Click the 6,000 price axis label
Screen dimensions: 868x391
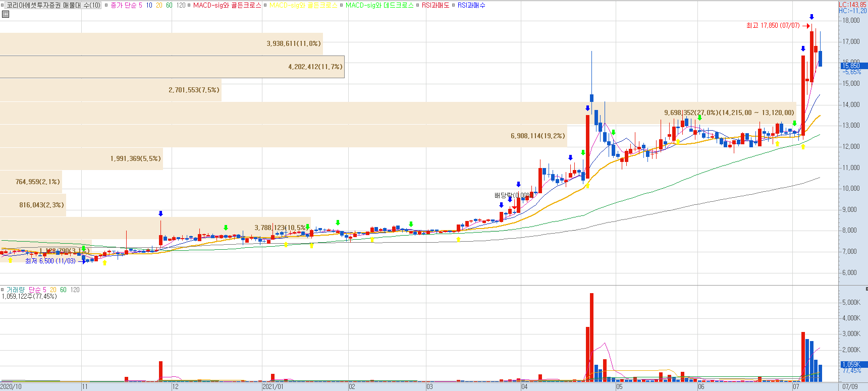(x=851, y=273)
